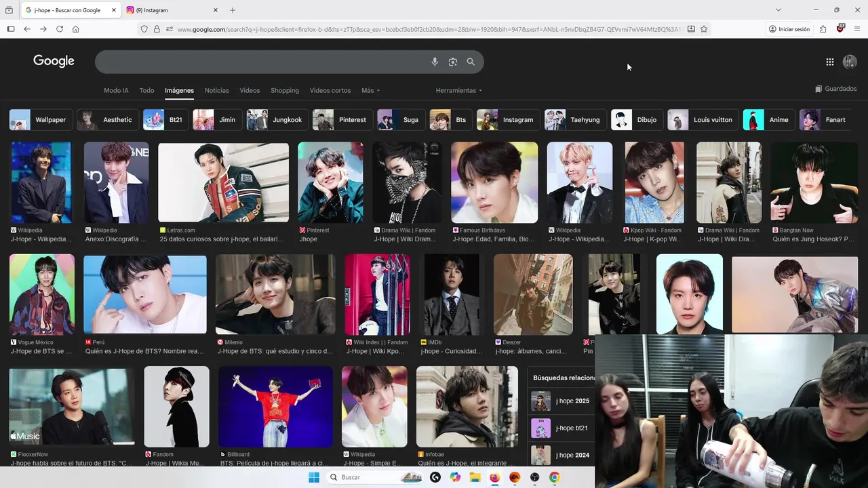Open new tab with plus button
868x488 pixels.
click(x=233, y=10)
